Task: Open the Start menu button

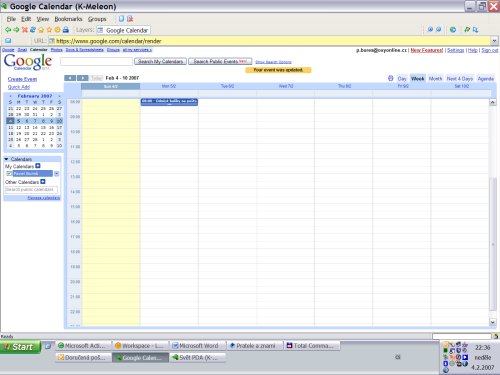Action: [20, 347]
